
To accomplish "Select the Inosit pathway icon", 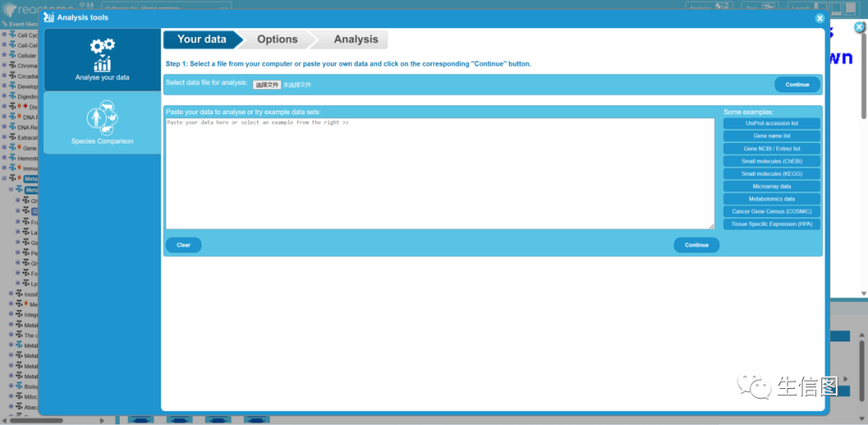I will (18, 294).
